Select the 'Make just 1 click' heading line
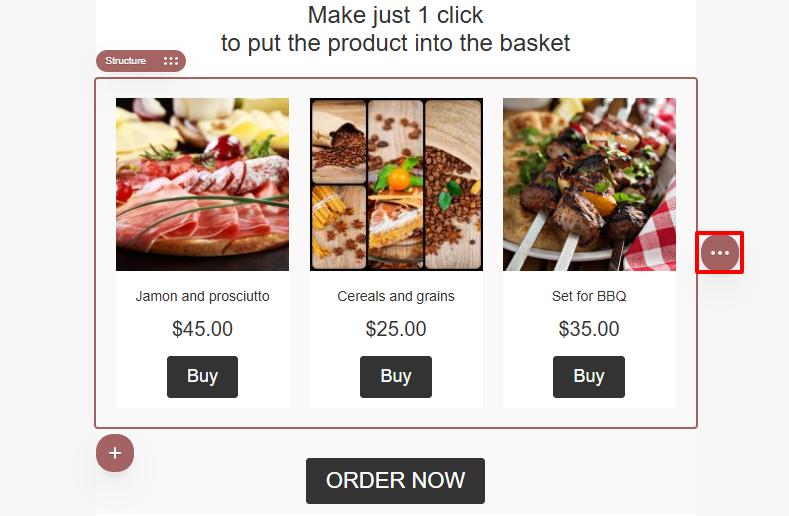 396,15
